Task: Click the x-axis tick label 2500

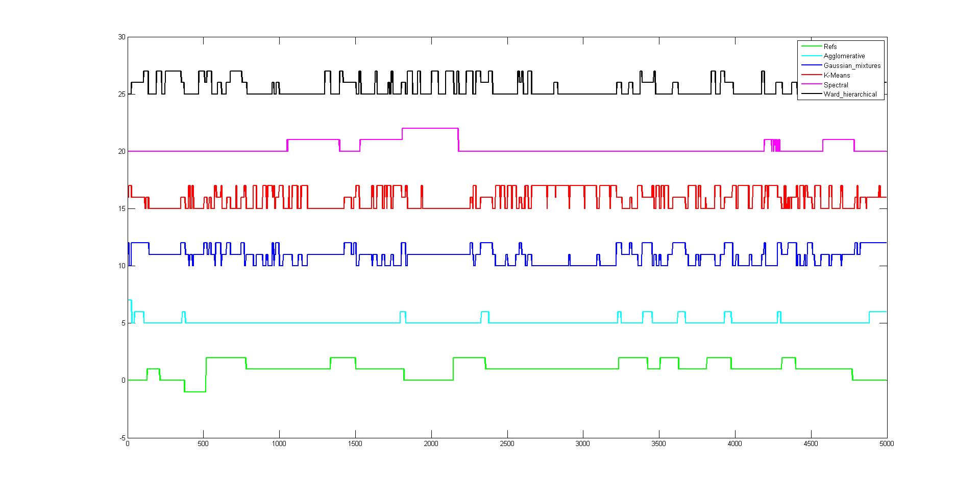Action: pyautogui.click(x=507, y=443)
